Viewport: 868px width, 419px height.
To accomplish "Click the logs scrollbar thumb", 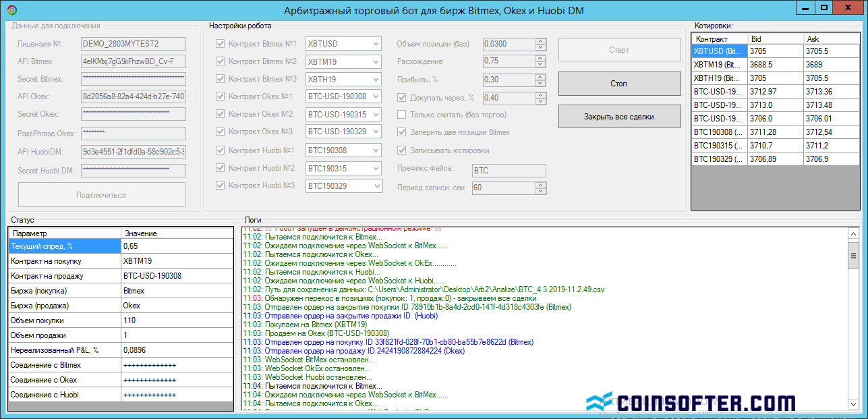I will point(853,255).
